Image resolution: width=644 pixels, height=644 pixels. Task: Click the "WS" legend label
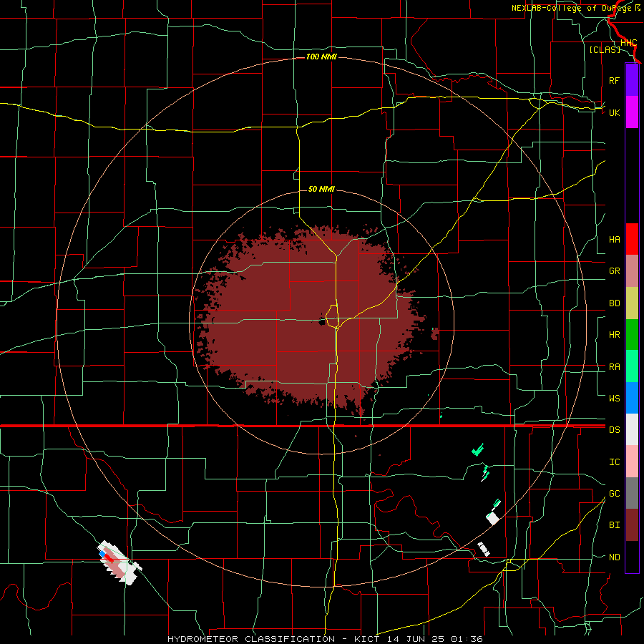pos(614,399)
